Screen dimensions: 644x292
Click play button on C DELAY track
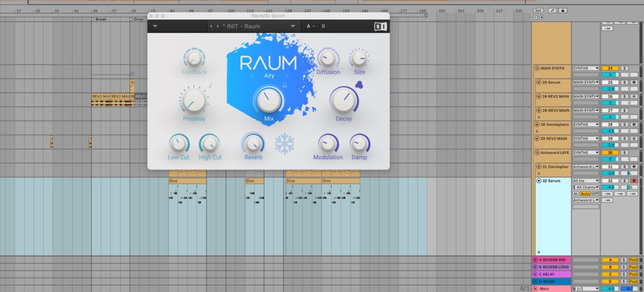535,274
